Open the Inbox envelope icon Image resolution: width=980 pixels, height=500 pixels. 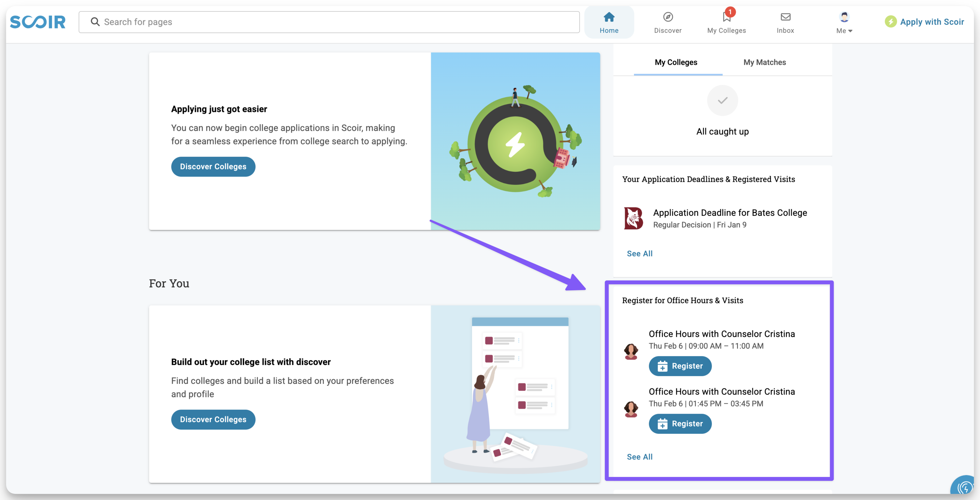785,17
